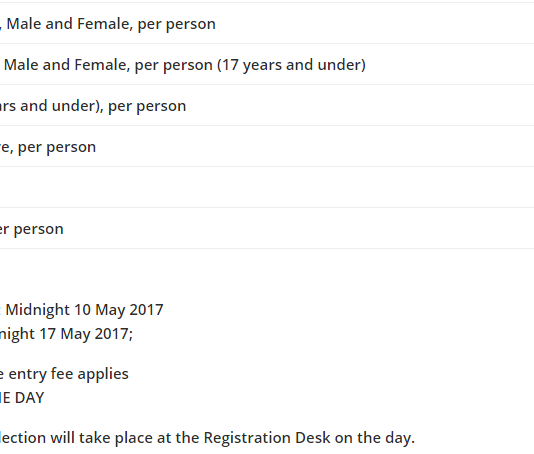Click the 'night 17 May 2017;' line

click(x=66, y=334)
